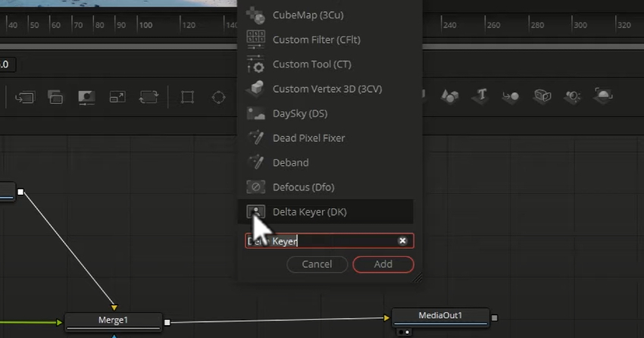Click the CubeMap list icon
The image size is (644, 338).
255,15
